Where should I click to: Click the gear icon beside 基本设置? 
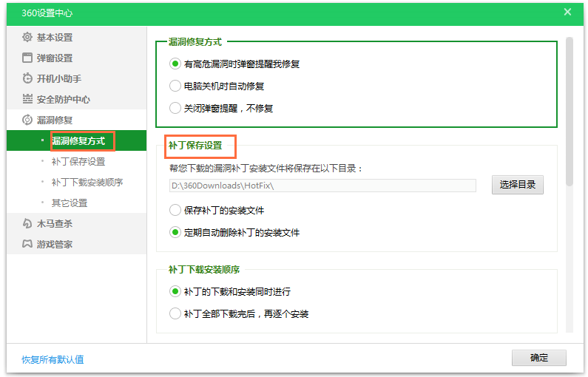click(x=27, y=37)
